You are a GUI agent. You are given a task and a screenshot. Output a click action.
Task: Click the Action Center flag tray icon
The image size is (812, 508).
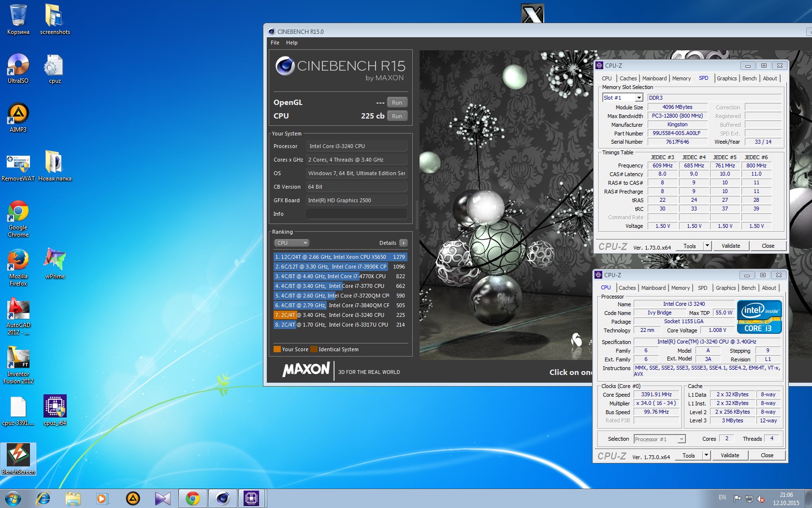(737, 498)
